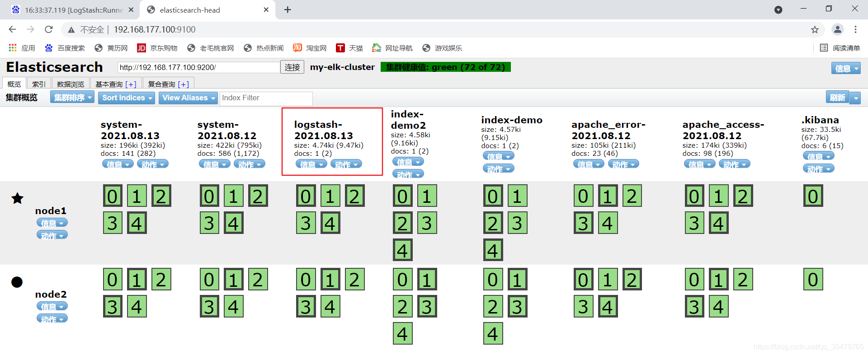Open 信息 dropdown for node2
Viewport: 868px width, 355px height.
[52, 306]
